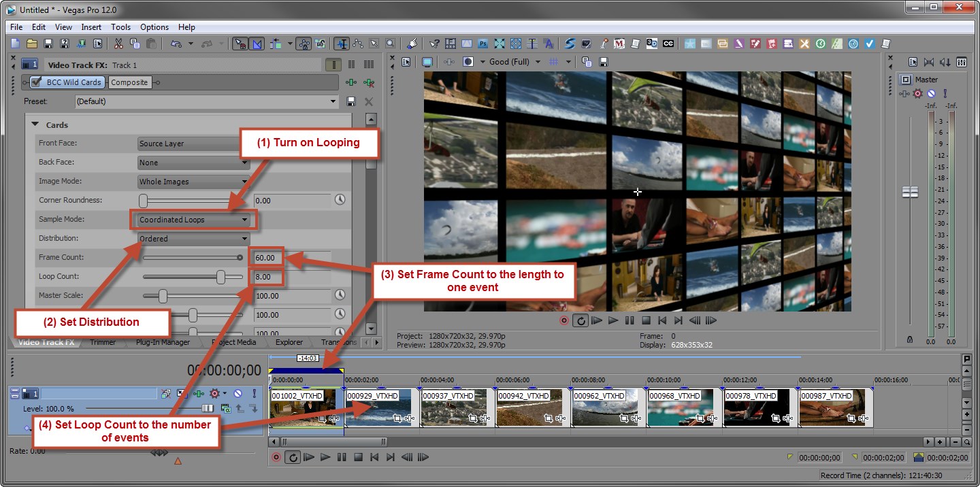Toggle split-screen view in the preview toolbar
This screenshot has height=487, width=980.
click(468, 61)
